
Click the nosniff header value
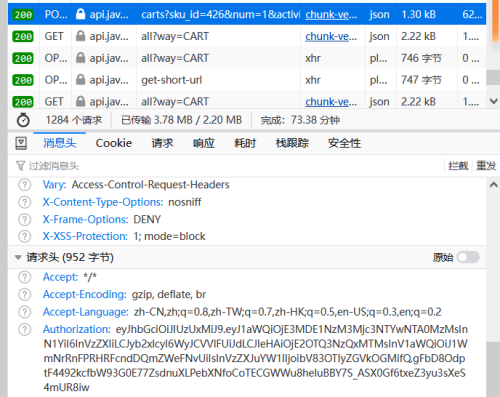(x=185, y=202)
